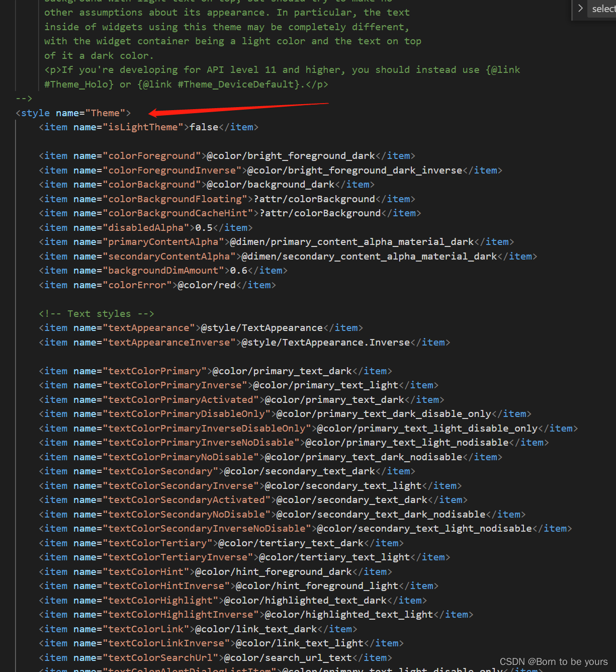The image size is (616, 672).
Task: Expand the find widget replace toggle chevron
Action: 580,8
